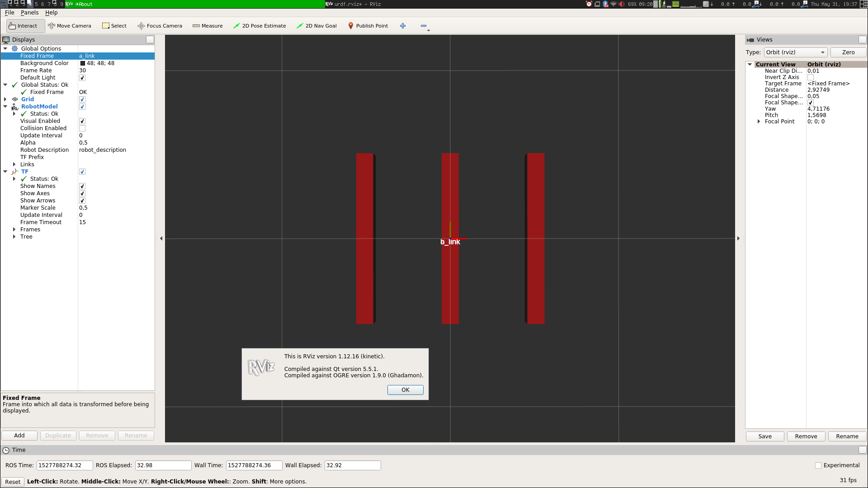Image resolution: width=868 pixels, height=488 pixels.
Task: Choose the Focus Camera tool
Action: (160, 26)
